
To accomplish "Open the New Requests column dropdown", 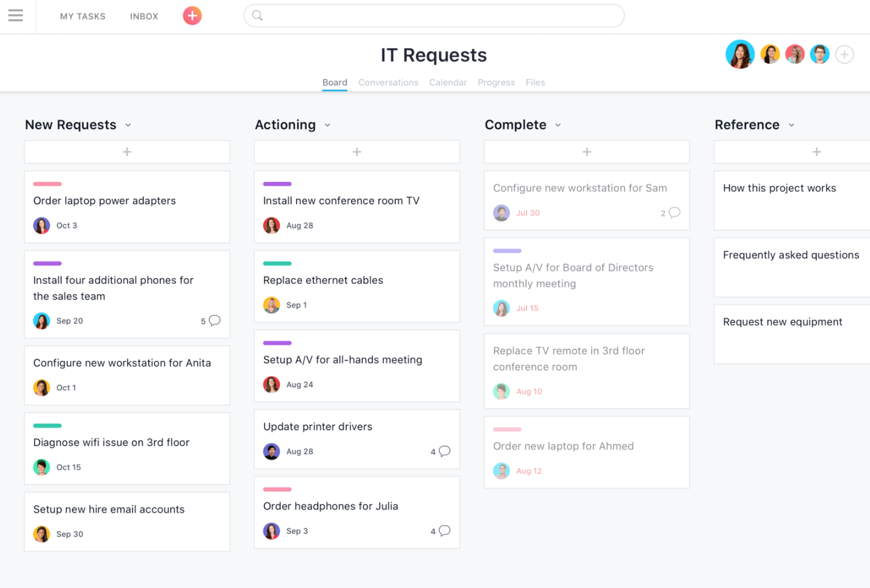I will (128, 125).
